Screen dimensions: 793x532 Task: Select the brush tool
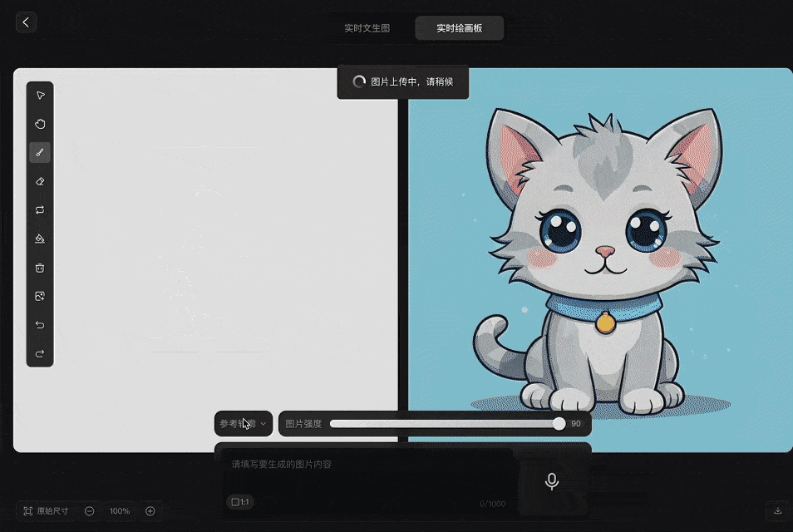[40, 153]
